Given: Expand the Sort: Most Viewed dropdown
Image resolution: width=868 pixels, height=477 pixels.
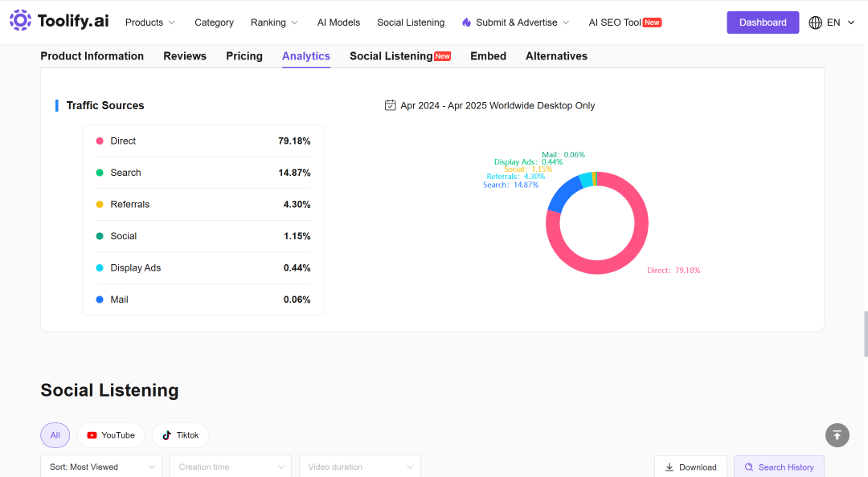Looking at the screenshot, I should 101,467.
